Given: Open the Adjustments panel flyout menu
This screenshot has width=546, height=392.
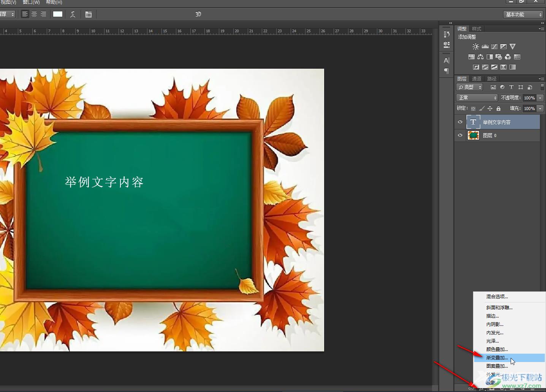Looking at the screenshot, I should (541, 29).
